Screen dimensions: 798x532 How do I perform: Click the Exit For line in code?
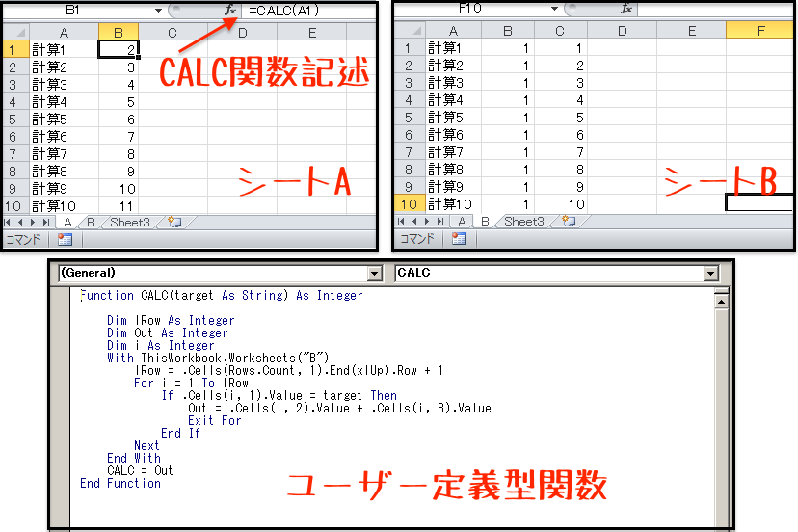(214, 420)
